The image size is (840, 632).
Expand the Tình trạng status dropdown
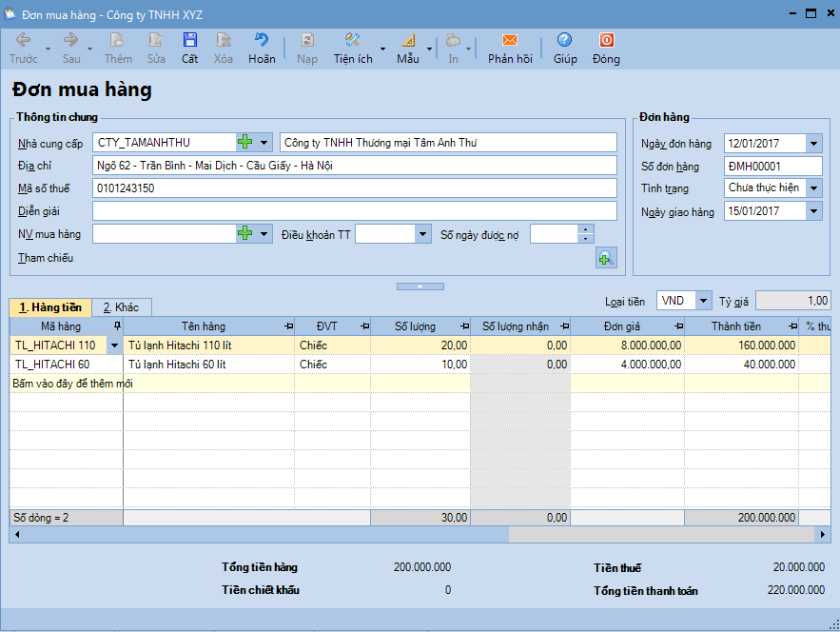pos(813,188)
